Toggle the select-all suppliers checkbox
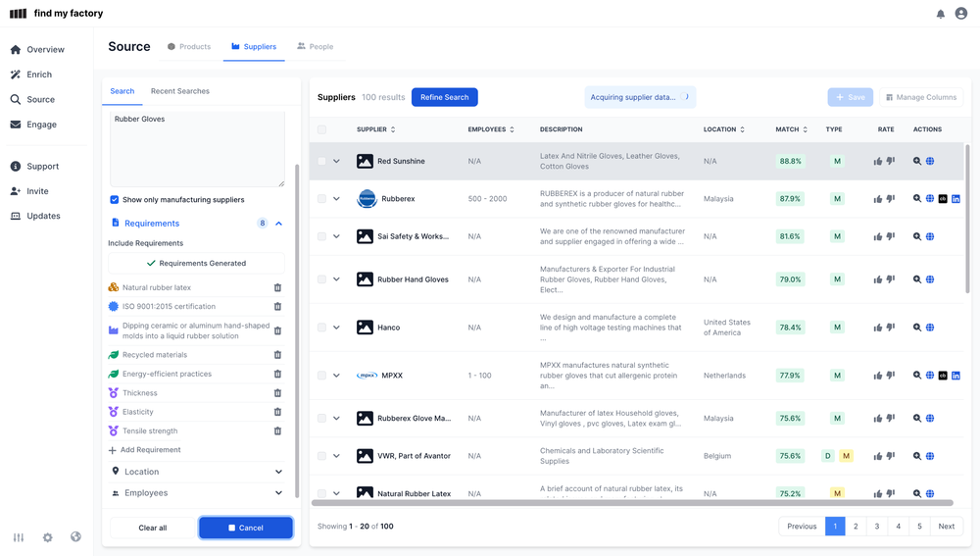Image resolution: width=980 pixels, height=556 pixels. (x=321, y=129)
